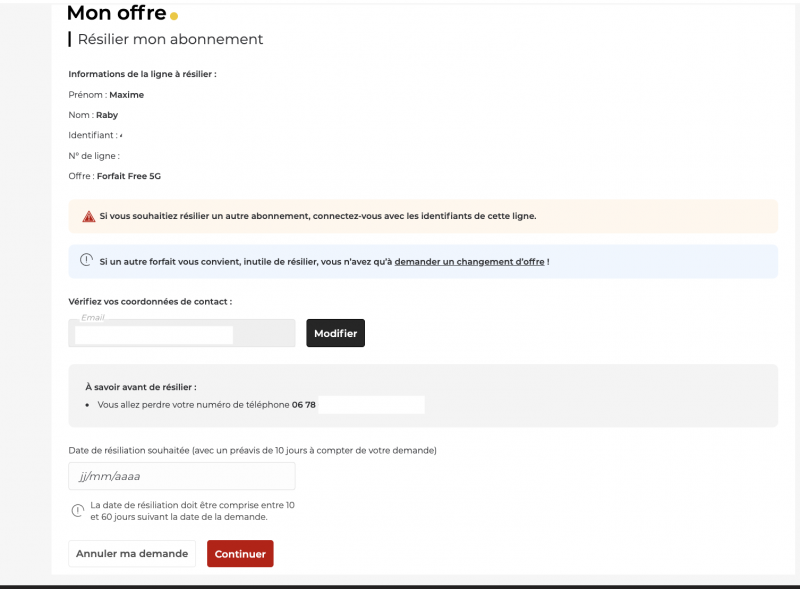Click the Vérifiez vos coordonnées de contact label
The height and width of the screenshot is (589, 800).
click(150, 301)
